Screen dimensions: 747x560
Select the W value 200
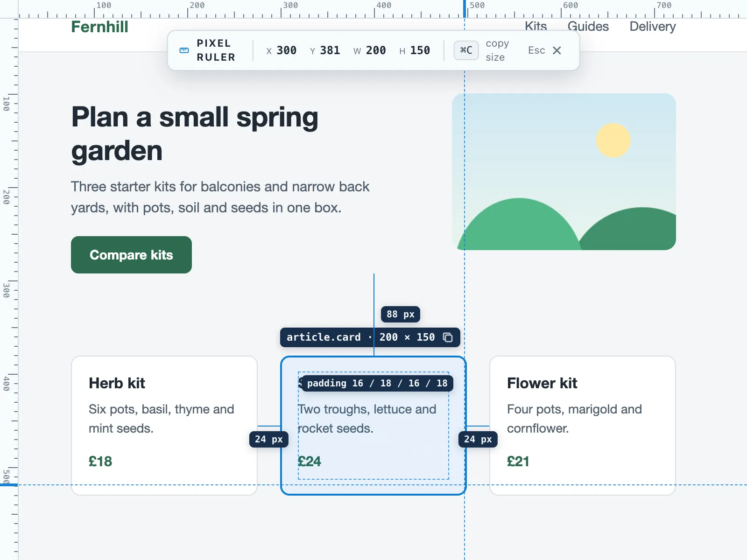click(376, 50)
